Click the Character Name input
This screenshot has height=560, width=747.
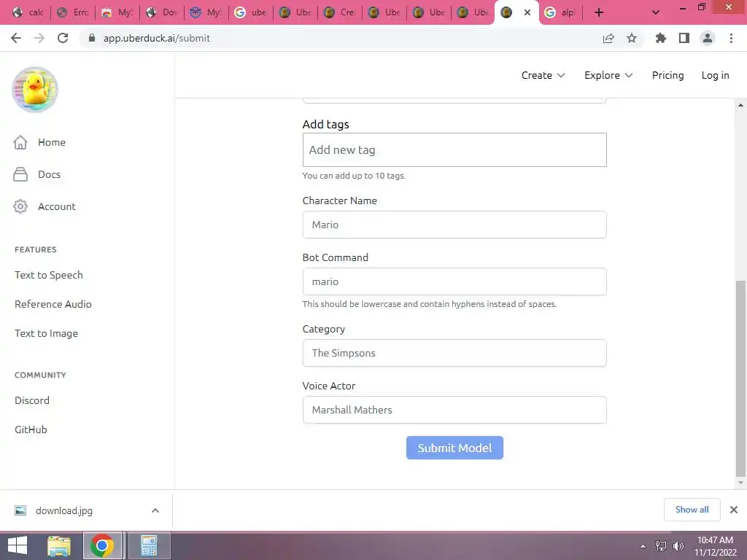(x=454, y=225)
